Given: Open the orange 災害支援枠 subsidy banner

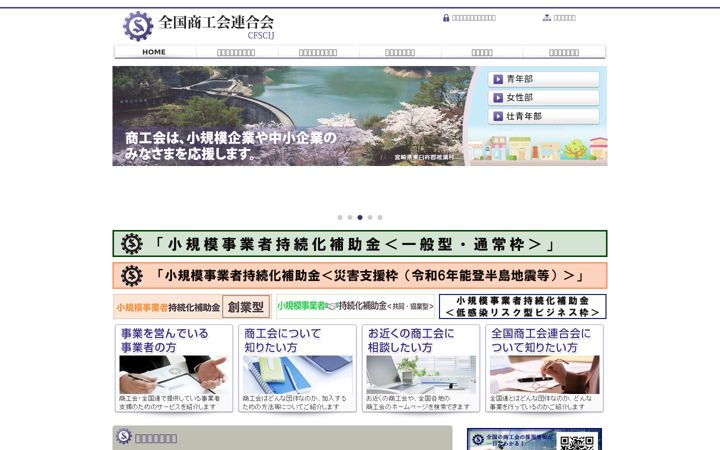Looking at the screenshot, I should 360,276.
